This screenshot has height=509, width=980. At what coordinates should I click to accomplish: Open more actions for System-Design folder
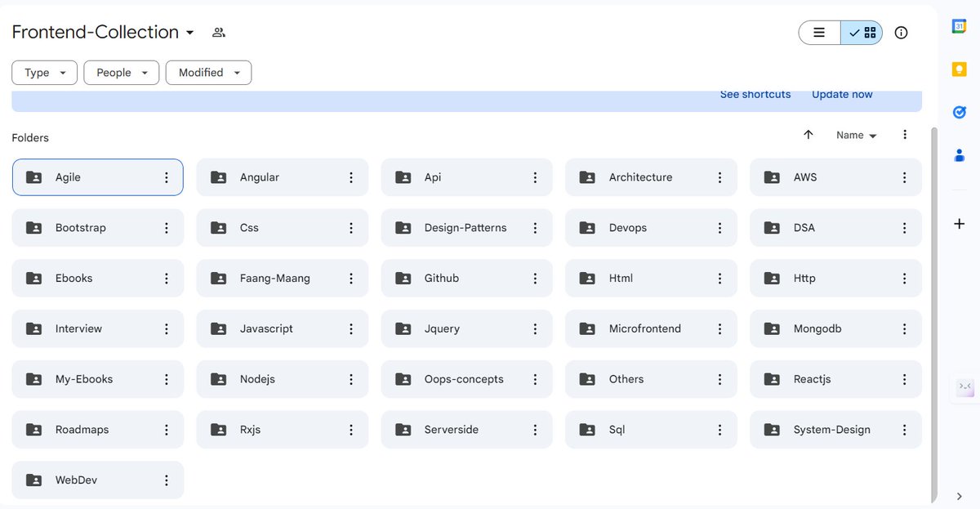click(904, 430)
